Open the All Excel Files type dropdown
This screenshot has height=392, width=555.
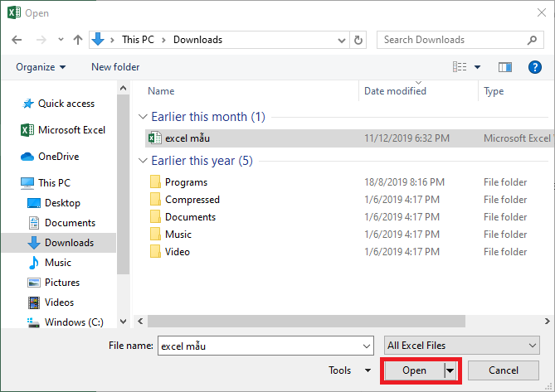pyautogui.click(x=463, y=346)
